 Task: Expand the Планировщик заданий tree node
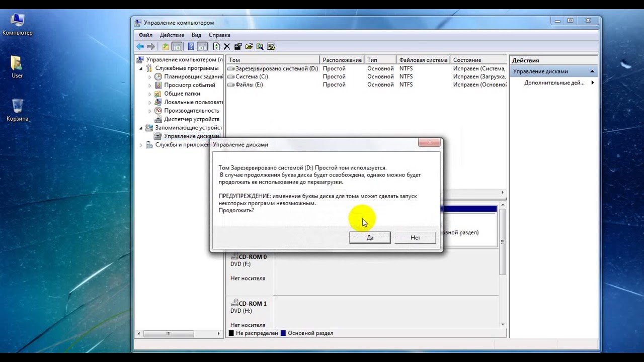tap(150, 77)
